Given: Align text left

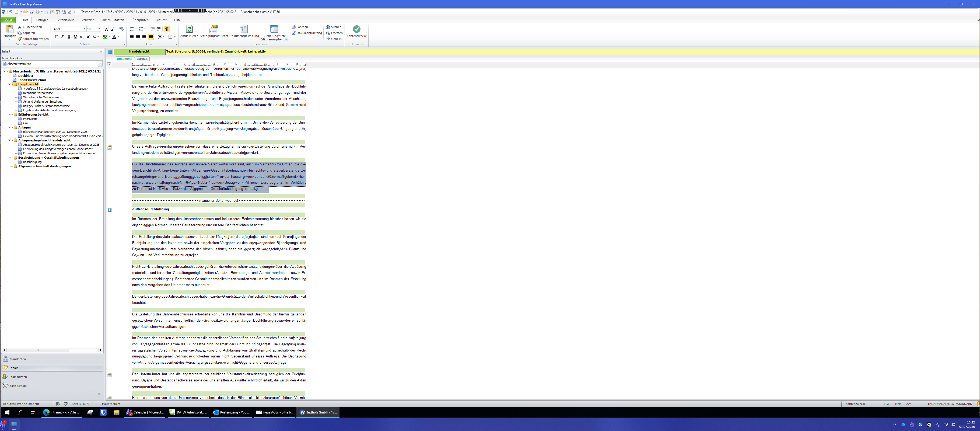Looking at the screenshot, I should (x=132, y=37).
